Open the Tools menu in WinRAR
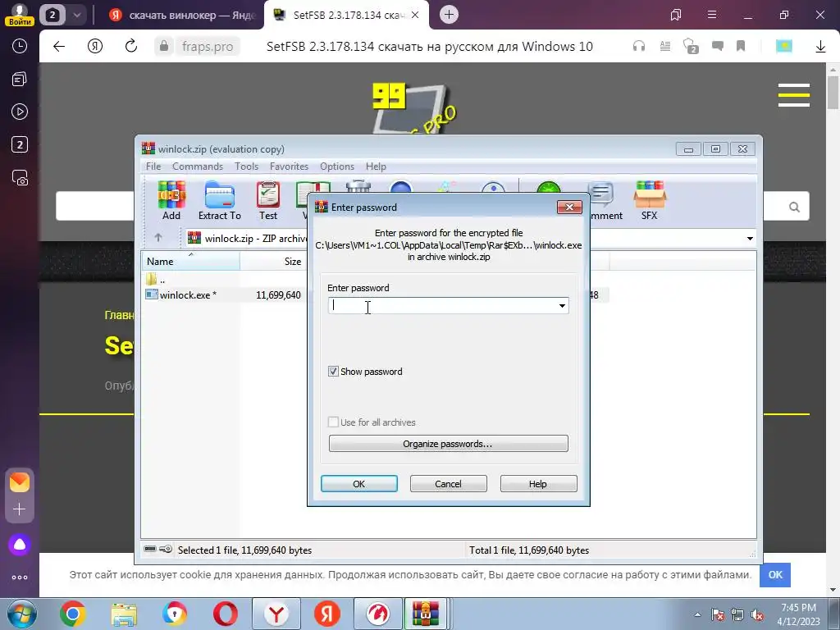The height and width of the screenshot is (630, 840). (x=246, y=167)
